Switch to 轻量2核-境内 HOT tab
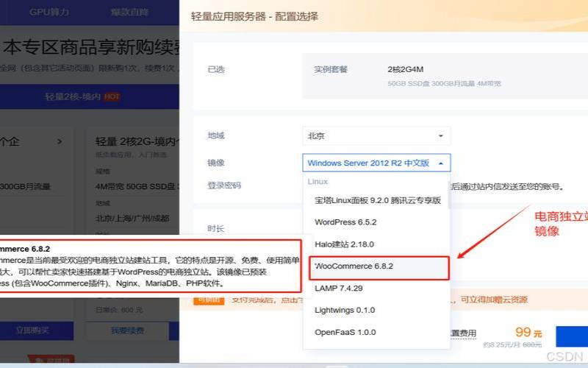Image resolution: width=588 pixels, height=368 pixels. [x=82, y=97]
